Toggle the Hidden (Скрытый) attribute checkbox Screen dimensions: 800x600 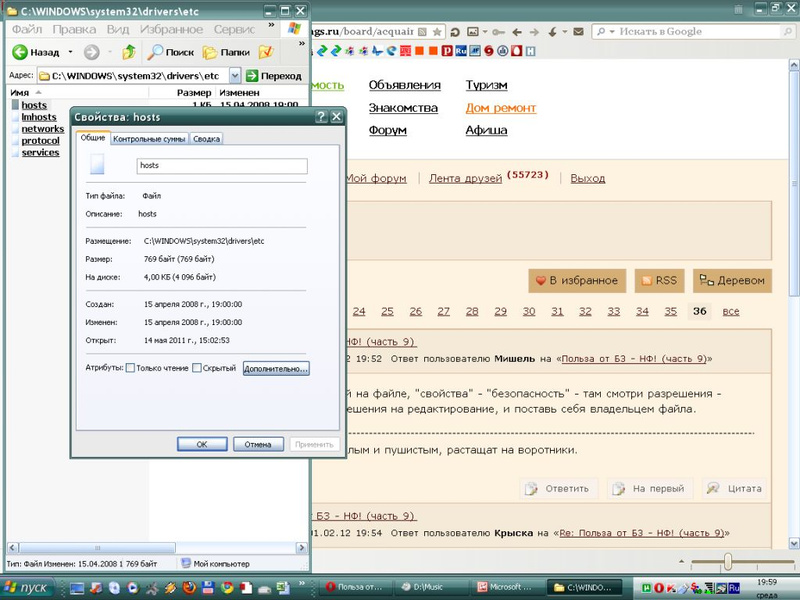pos(197,368)
